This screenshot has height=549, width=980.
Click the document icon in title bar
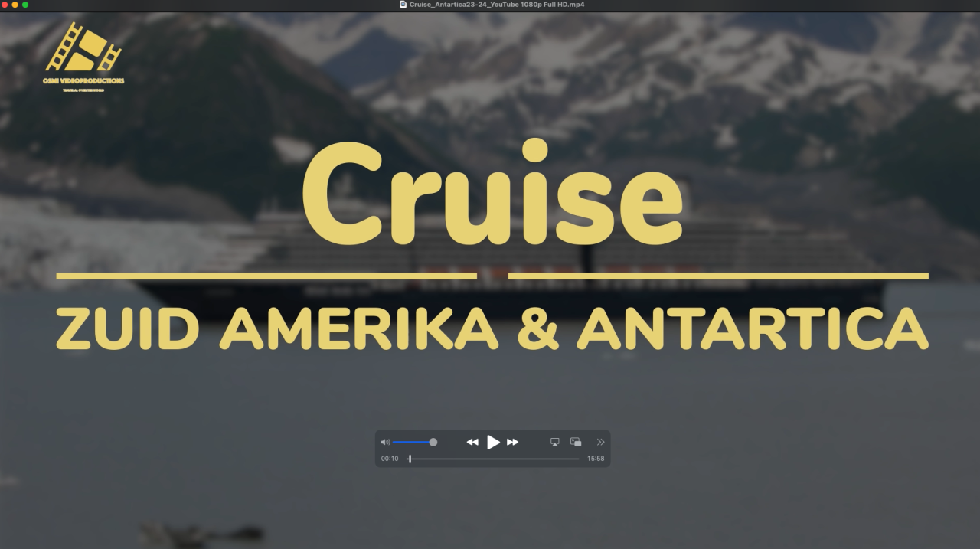403,5
